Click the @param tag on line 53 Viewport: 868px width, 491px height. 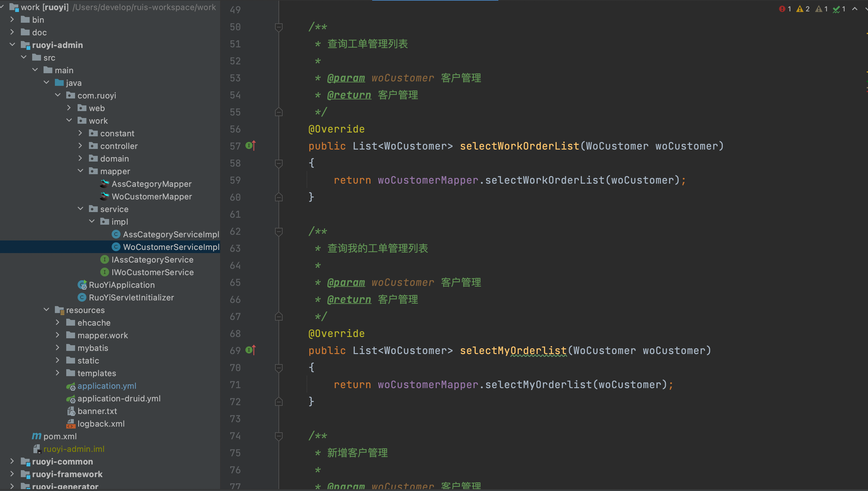coord(346,78)
